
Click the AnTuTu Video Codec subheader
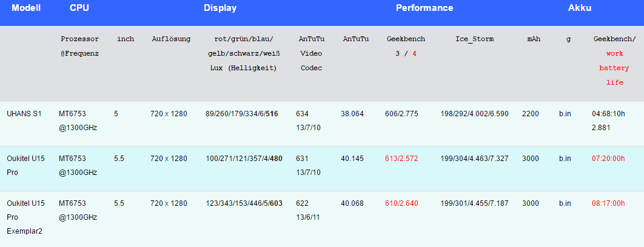pyautogui.click(x=311, y=53)
